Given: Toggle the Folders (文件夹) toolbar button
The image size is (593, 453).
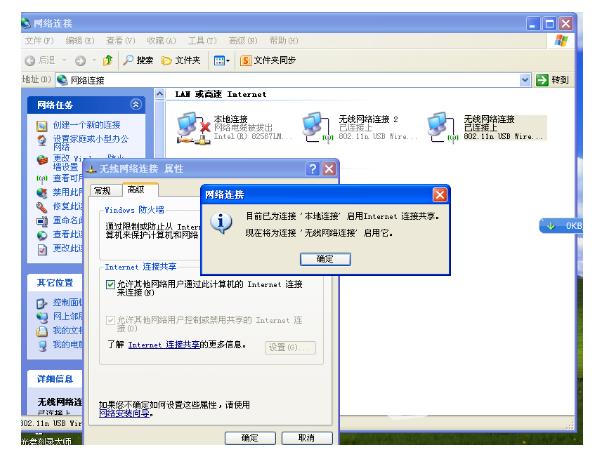Looking at the screenshot, I should coord(181,60).
